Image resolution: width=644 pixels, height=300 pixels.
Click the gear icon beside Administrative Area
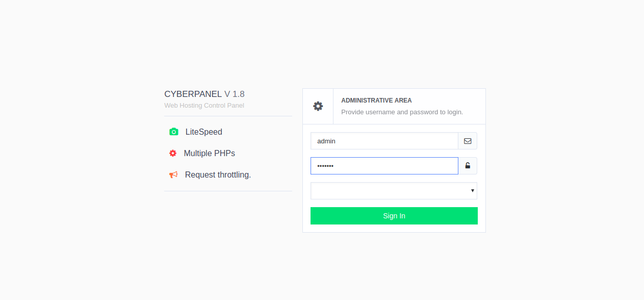318,106
